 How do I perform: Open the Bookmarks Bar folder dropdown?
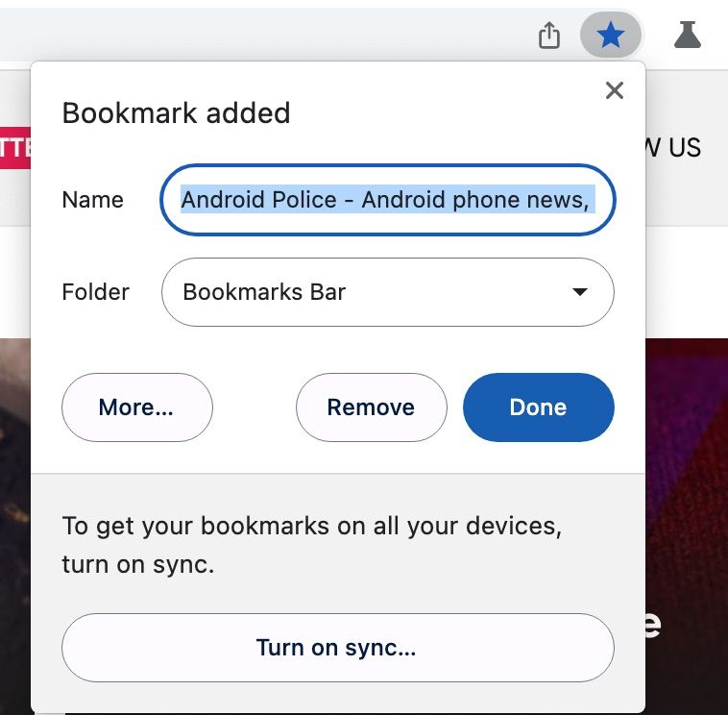click(388, 292)
